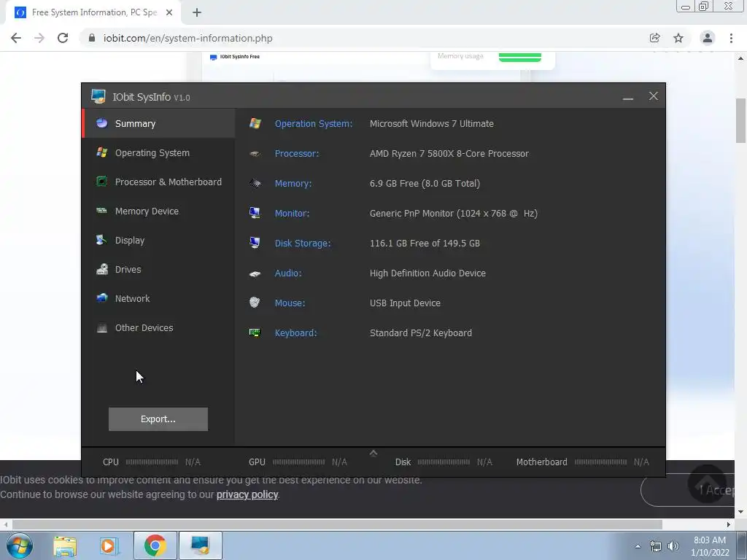Click the GPU temperature gauge bar
This screenshot has height=560, width=747.
(298, 462)
